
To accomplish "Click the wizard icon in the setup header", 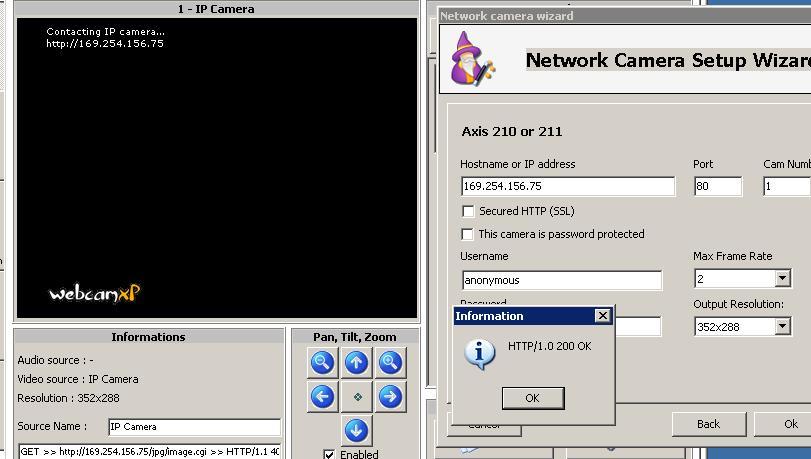I will (471, 59).
